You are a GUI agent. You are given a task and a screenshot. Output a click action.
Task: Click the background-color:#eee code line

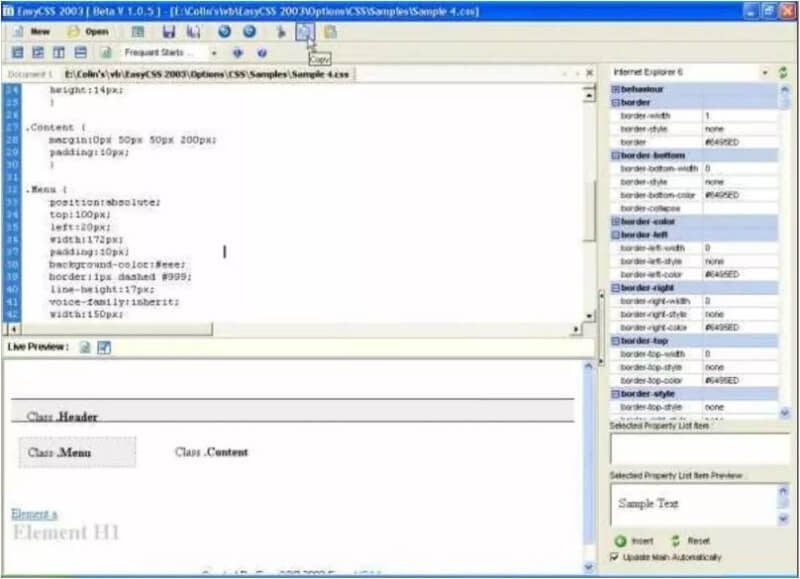click(x=117, y=264)
